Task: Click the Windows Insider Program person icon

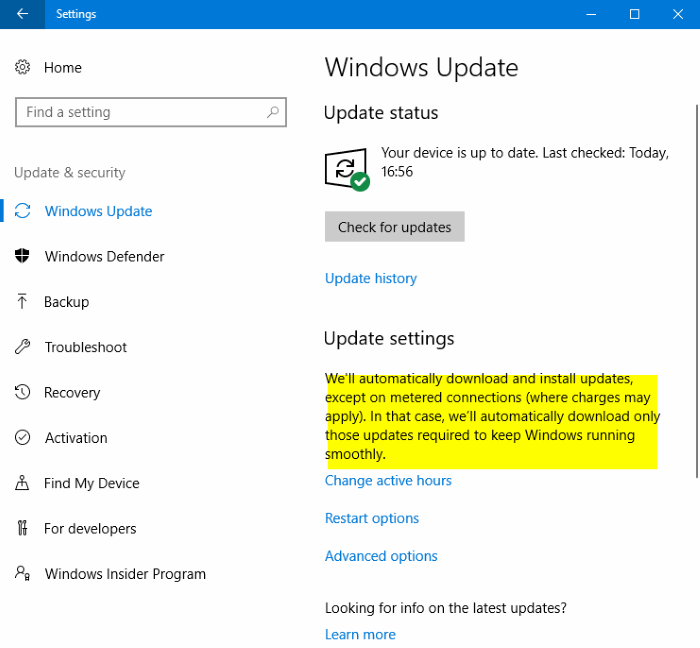Action: point(22,573)
